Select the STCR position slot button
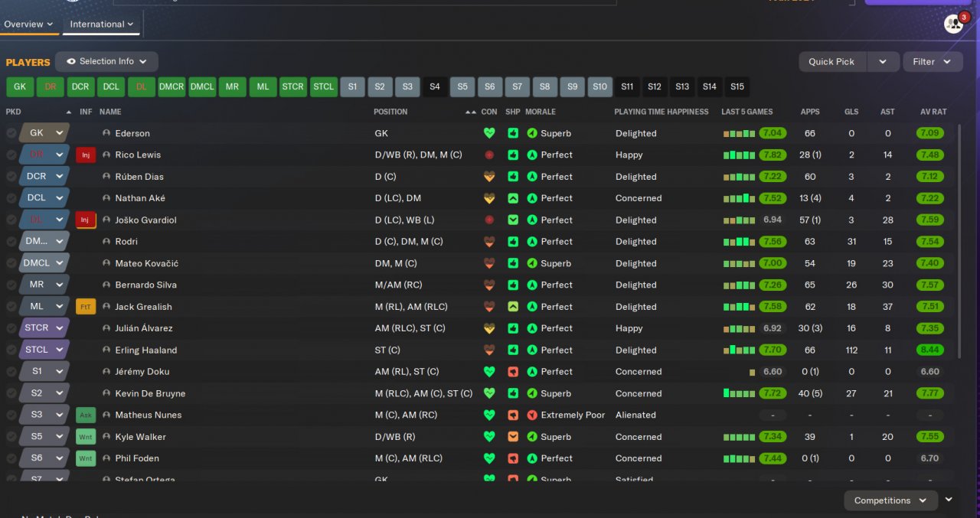This screenshot has width=980, height=518. [x=292, y=86]
